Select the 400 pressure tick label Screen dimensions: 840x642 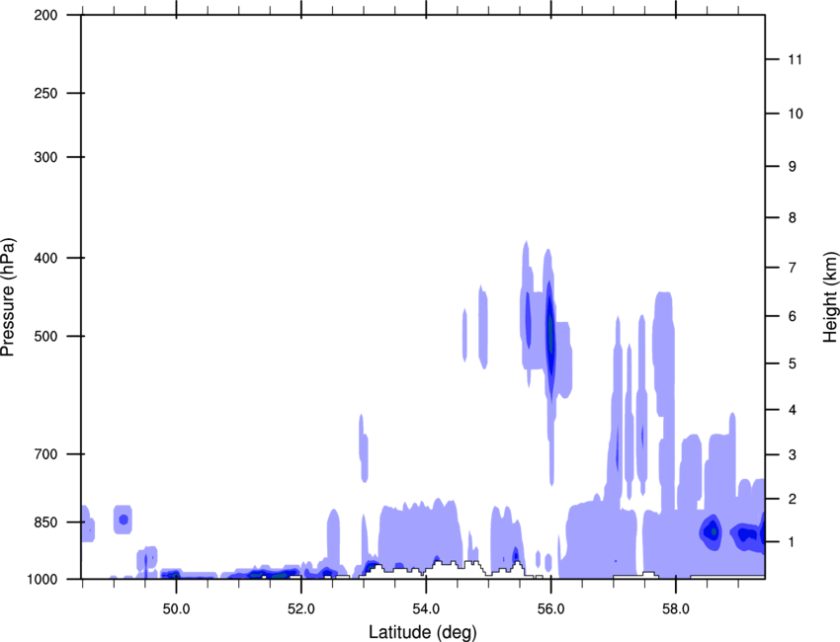point(45,258)
